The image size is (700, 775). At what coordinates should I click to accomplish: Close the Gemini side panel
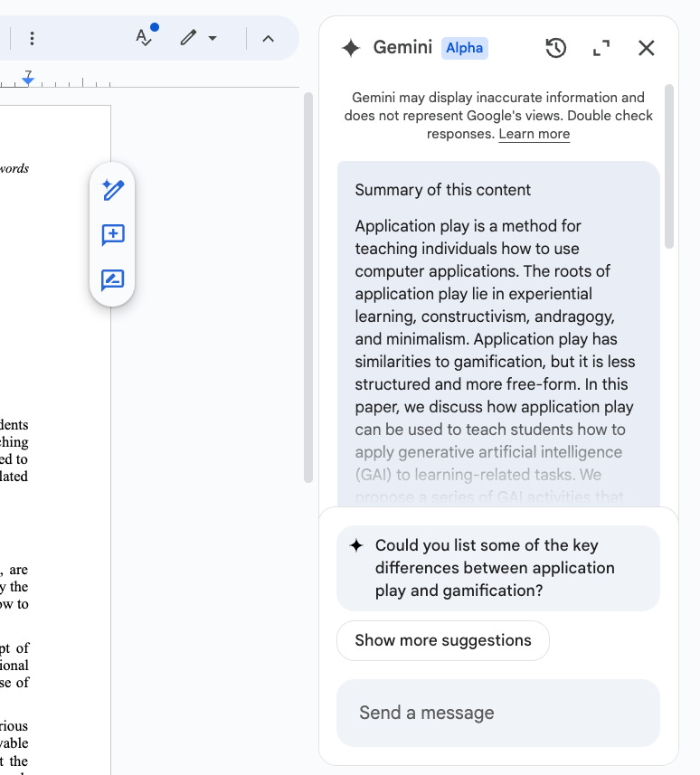[x=646, y=48]
